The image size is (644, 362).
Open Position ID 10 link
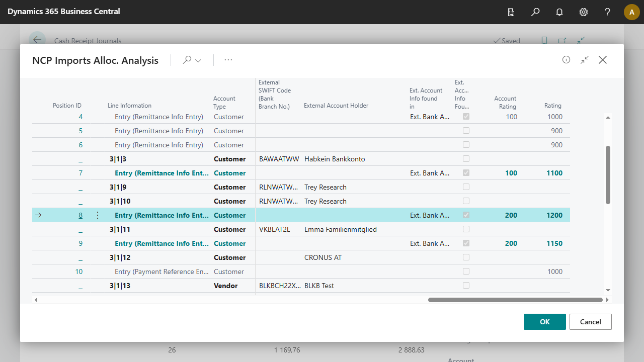coord(79,271)
